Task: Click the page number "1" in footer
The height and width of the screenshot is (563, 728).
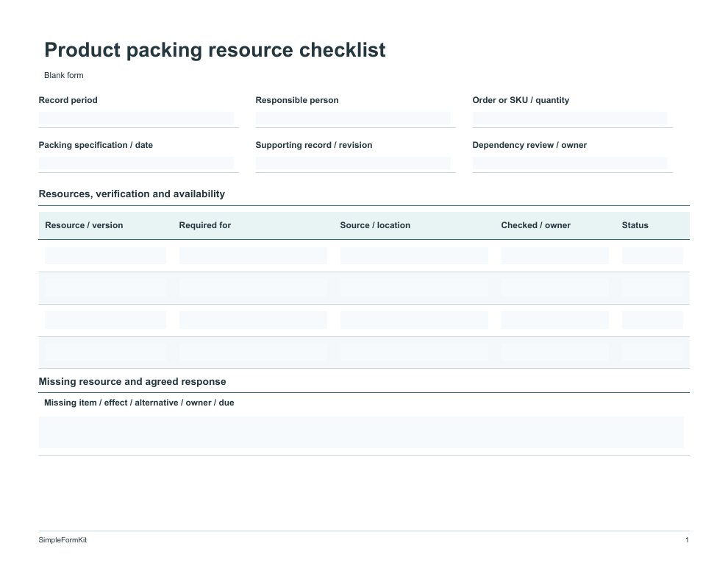Action: [687, 539]
